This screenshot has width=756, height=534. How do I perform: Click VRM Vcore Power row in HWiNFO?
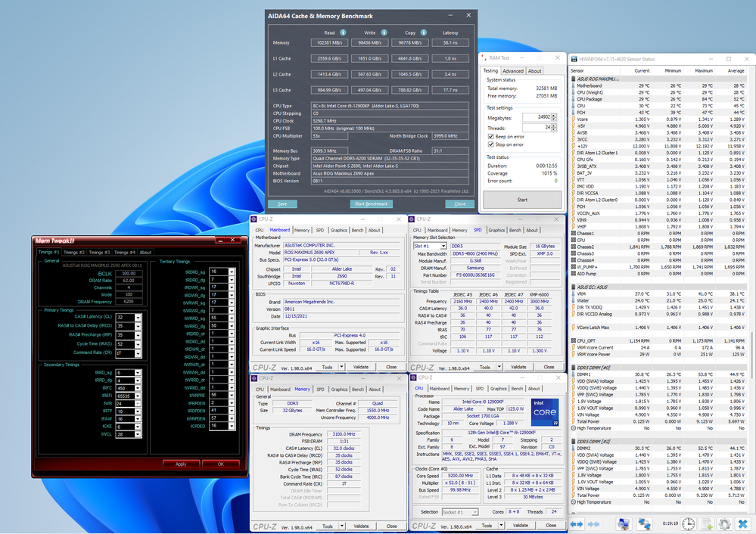tap(658, 354)
